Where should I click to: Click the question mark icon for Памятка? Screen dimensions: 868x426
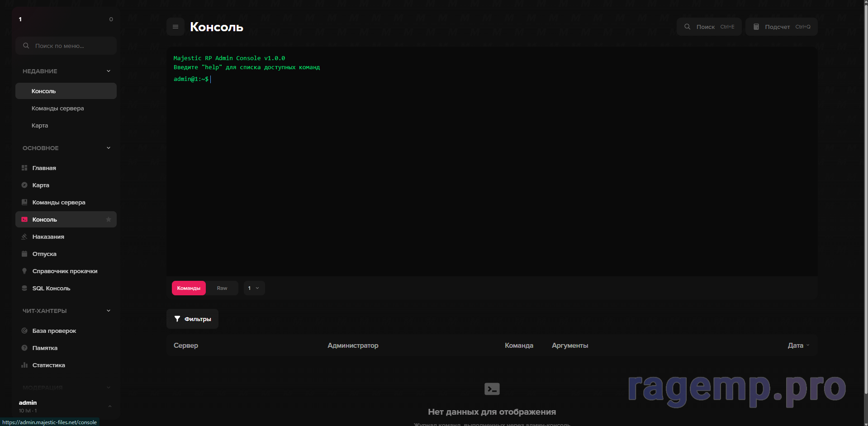24,348
